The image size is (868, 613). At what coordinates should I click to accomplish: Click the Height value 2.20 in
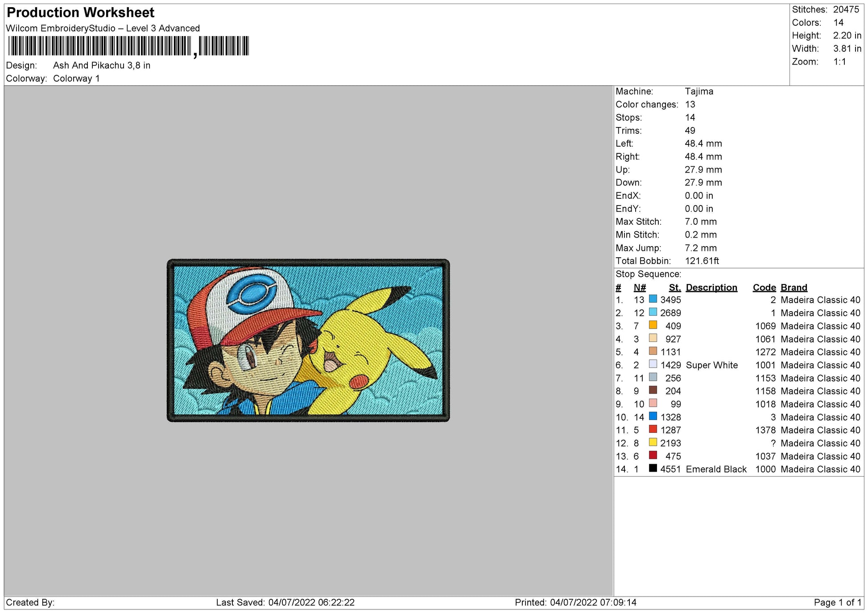coord(847,35)
